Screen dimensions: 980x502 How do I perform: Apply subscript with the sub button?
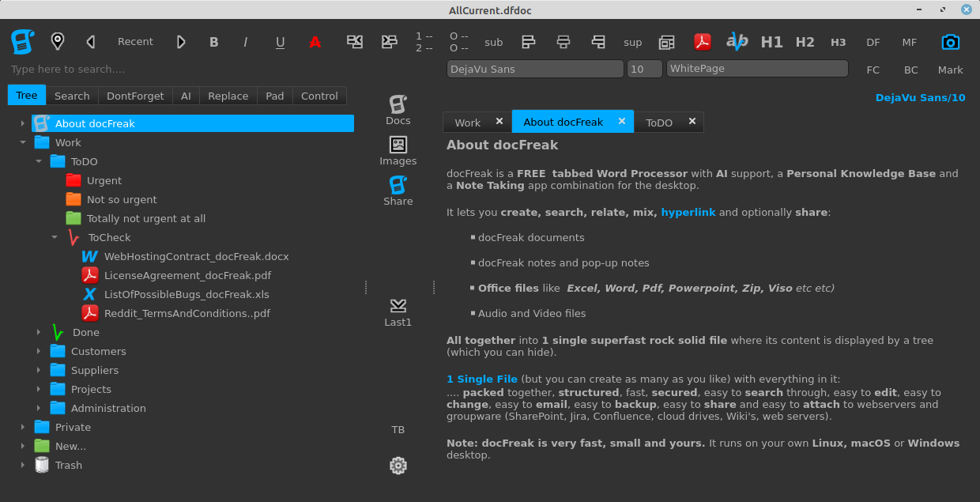click(493, 42)
